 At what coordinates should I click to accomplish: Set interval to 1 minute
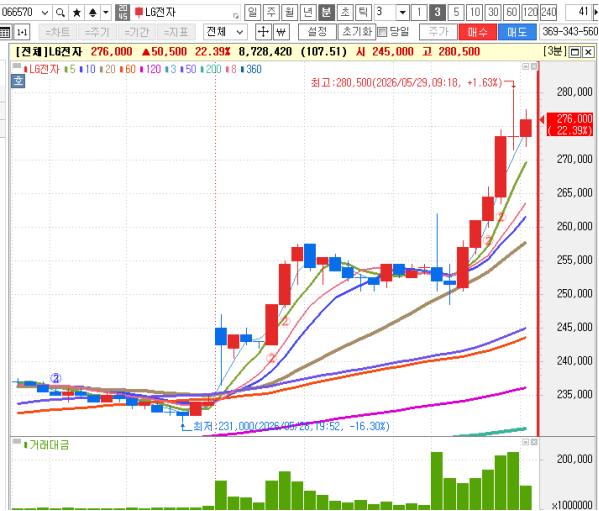(x=419, y=12)
